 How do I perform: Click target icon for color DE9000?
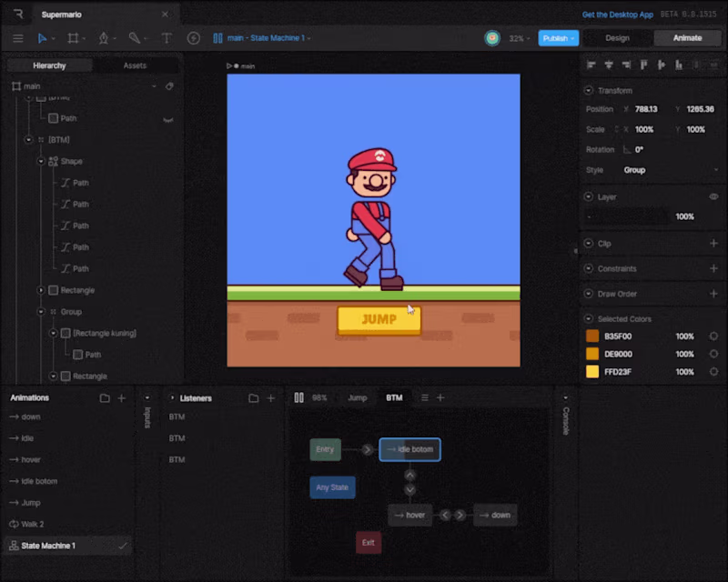click(x=713, y=354)
